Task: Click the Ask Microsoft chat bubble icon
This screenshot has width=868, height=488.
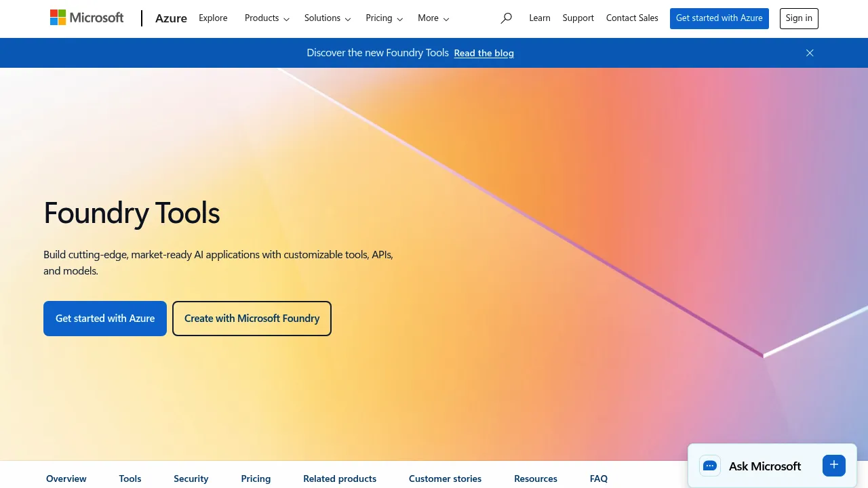Action: (710, 466)
